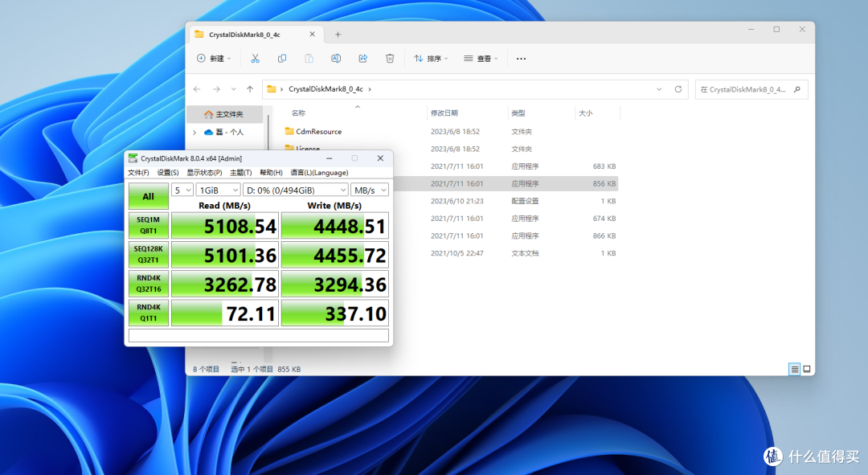Run the SEQ1M Q8T1 test button

pos(149,225)
